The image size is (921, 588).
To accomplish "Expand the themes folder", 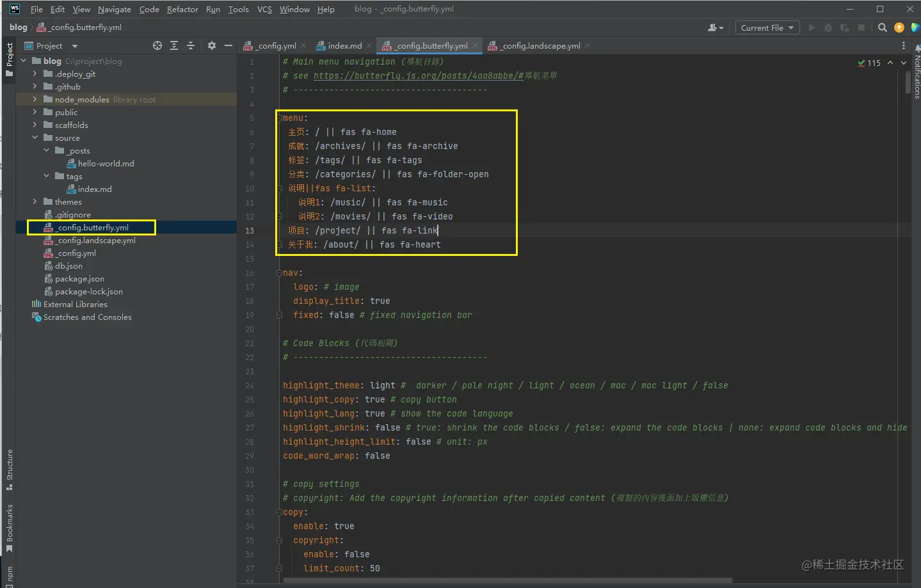I will tap(35, 202).
